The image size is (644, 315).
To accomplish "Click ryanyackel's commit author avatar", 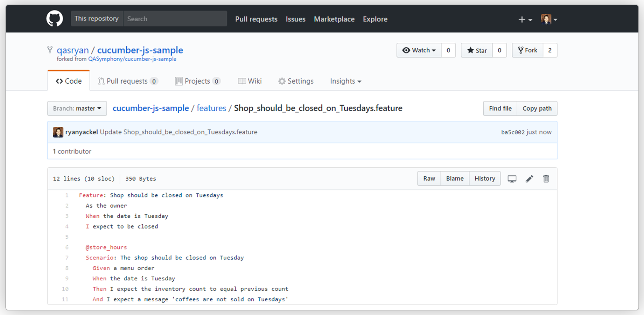I will (58, 132).
